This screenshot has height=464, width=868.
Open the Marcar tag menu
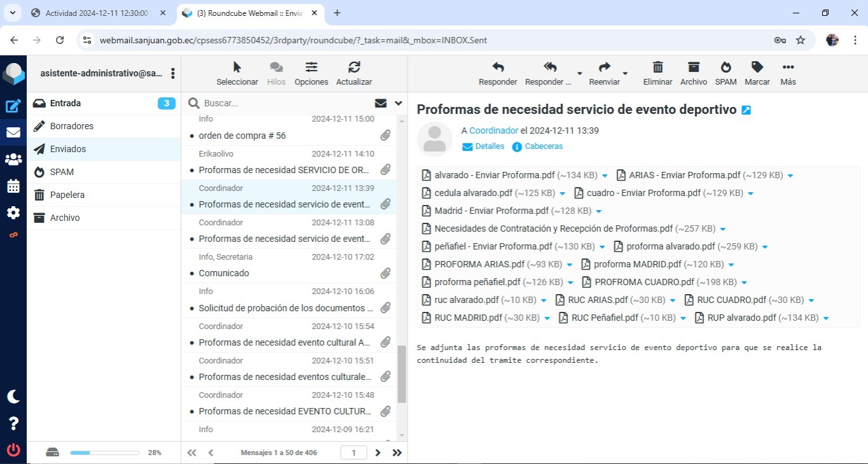pos(757,67)
